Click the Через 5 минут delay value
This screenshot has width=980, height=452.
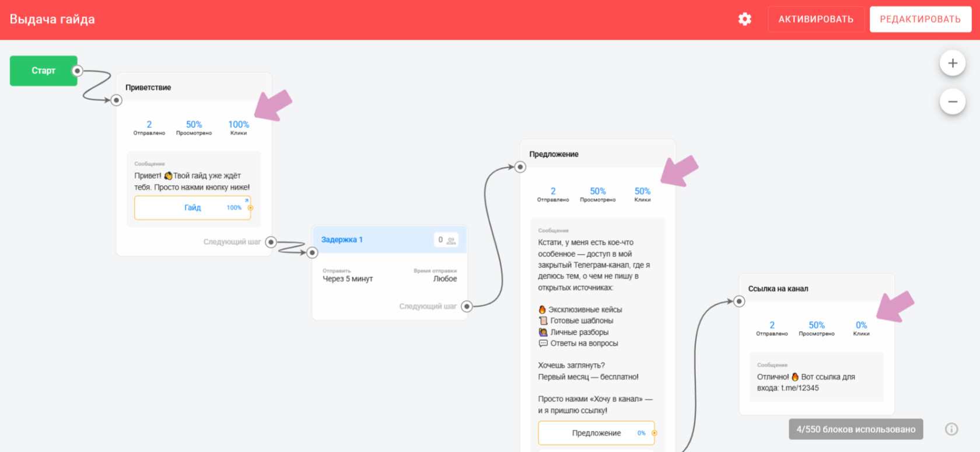pos(348,279)
